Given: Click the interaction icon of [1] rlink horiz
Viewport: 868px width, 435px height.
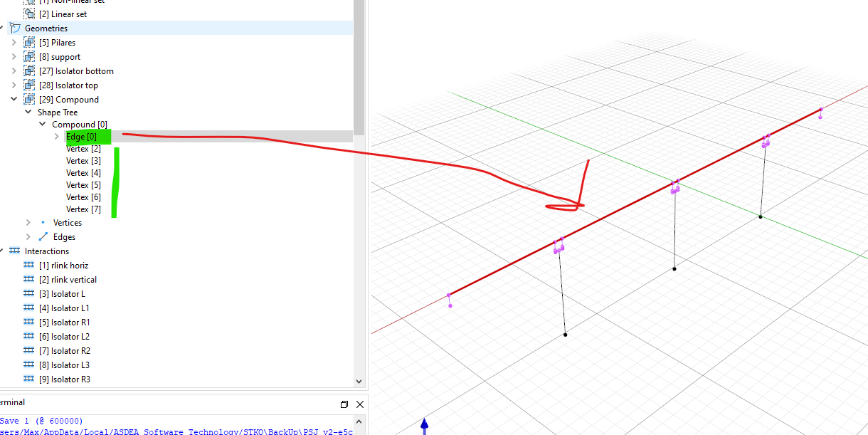Looking at the screenshot, I should 29,265.
